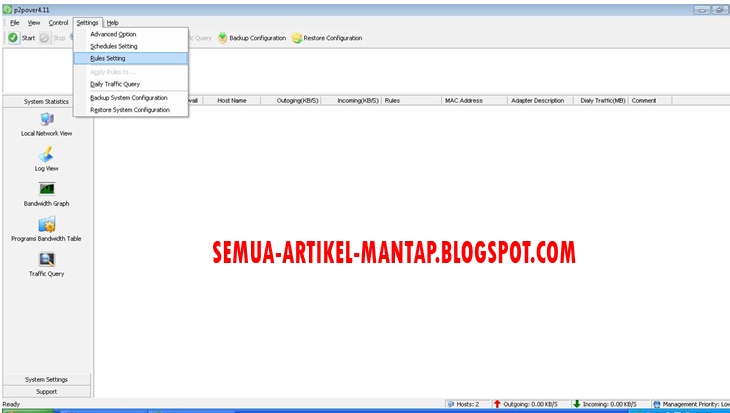Click the green Start checkmark icon
This screenshot has height=413, width=730.
point(14,38)
